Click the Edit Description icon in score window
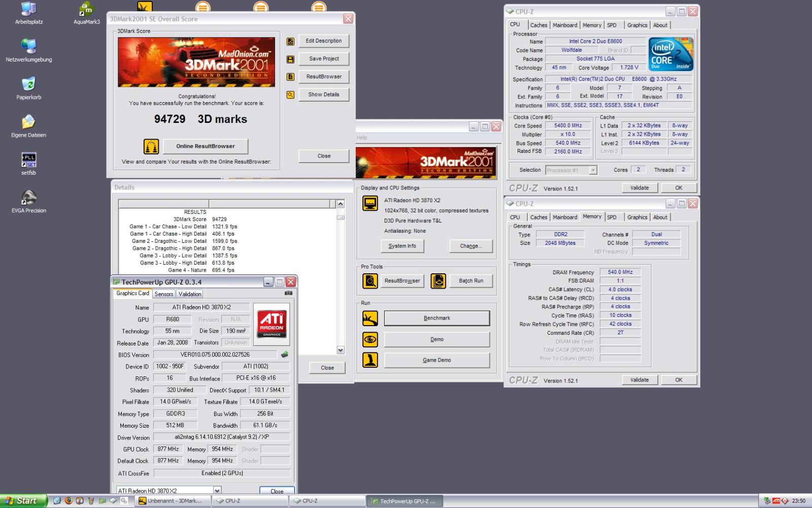The width and height of the screenshot is (812, 508). [290, 41]
